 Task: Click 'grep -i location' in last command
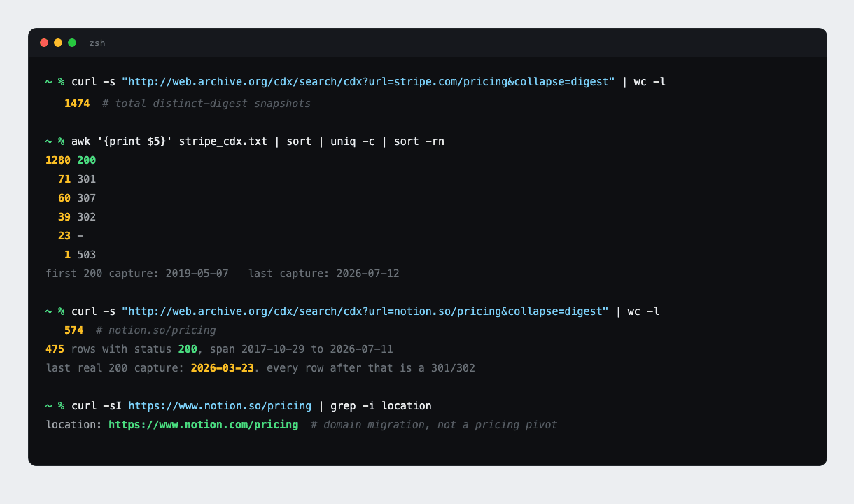click(x=381, y=406)
